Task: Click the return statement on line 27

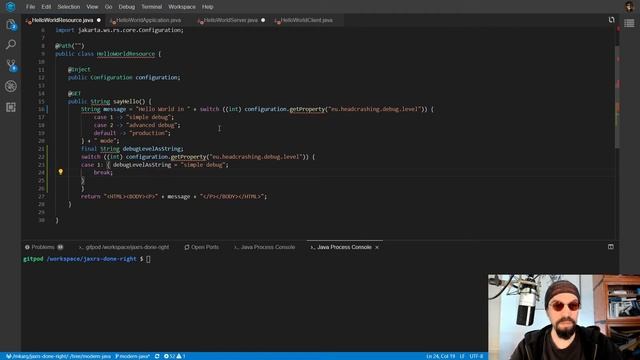Action: [174, 197]
